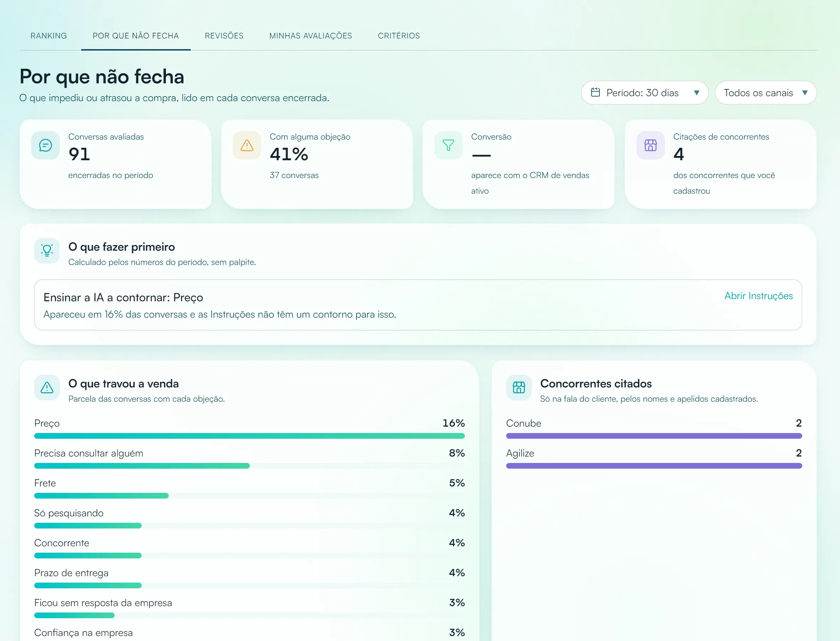Click the 41% objection value
The height and width of the screenshot is (641, 840).
click(289, 154)
